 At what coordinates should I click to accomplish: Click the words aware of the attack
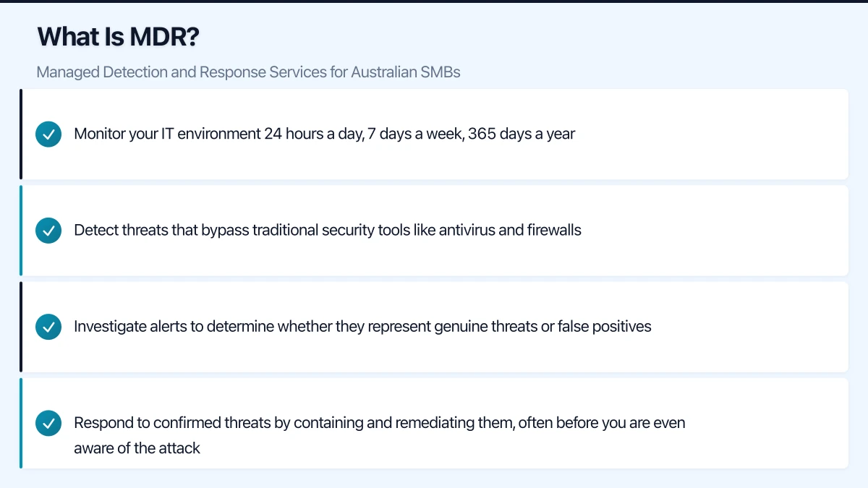click(x=137, y=448)
